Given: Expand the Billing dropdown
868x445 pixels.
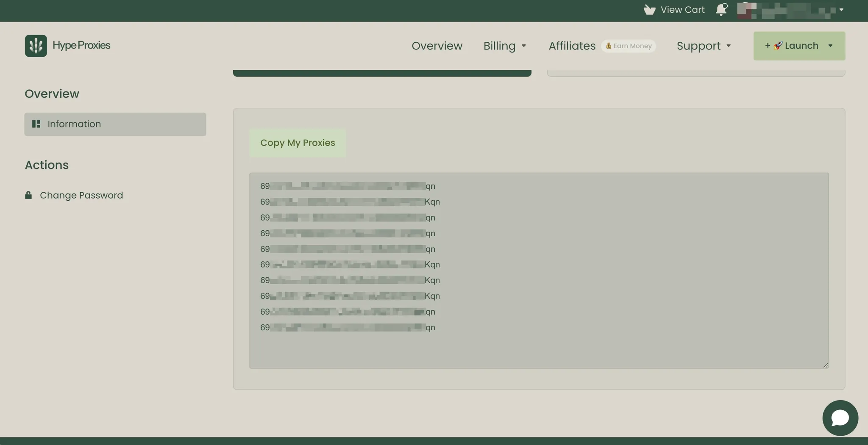Looking at the screenshot, I should (x=505, y=46).
